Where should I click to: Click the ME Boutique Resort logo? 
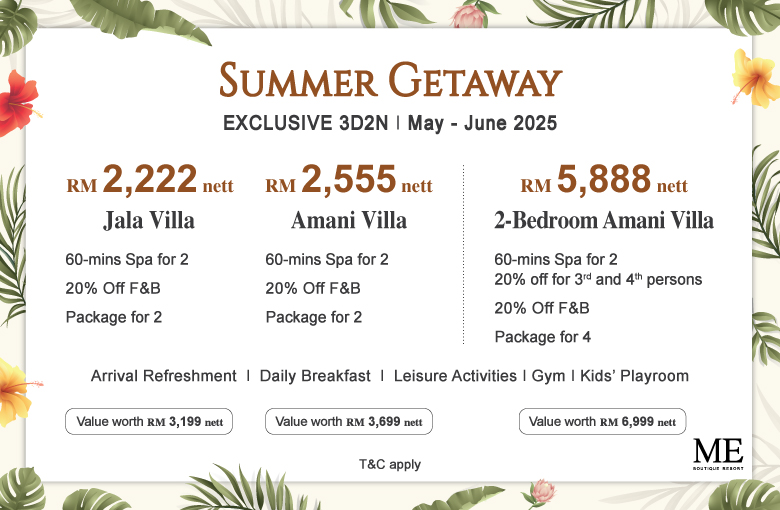[x=718, y=454]
